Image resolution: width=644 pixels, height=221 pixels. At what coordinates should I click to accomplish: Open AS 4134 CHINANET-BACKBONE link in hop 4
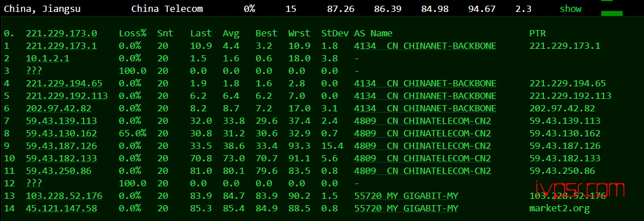coord(425,84)
